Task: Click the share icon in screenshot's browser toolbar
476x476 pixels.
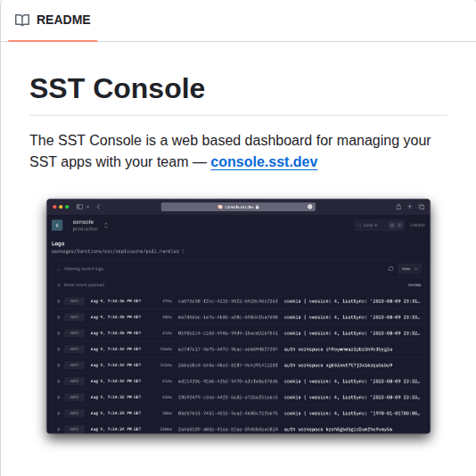Action: [398, 207]
